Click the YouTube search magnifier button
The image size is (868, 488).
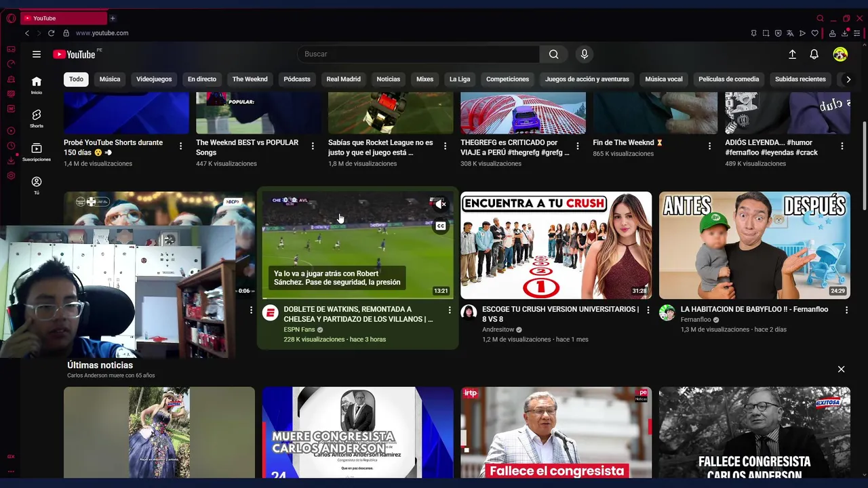554,54
